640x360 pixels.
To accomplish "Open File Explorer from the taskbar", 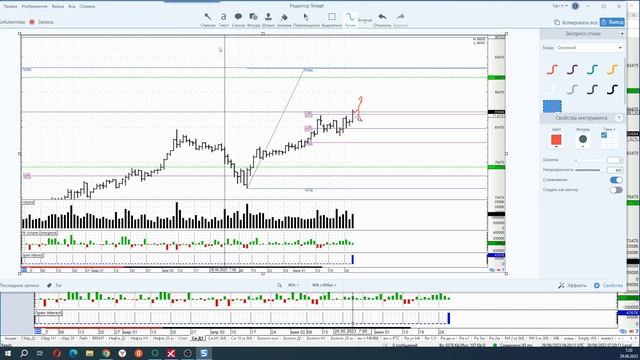I will (x=89, y=353).
